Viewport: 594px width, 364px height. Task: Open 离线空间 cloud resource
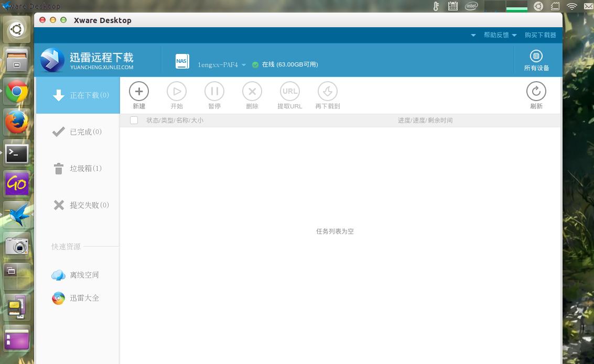pos(75,275)
